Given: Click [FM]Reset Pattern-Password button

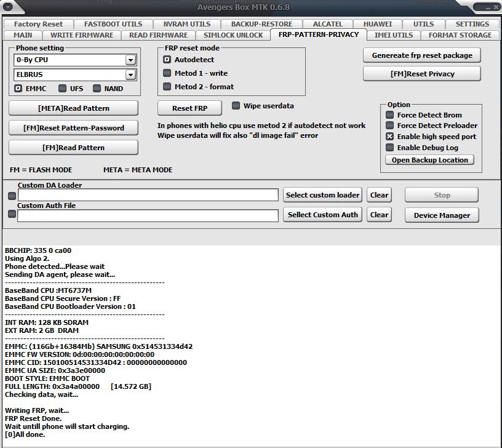Looking at the screenshot, I should click(74, 128).
